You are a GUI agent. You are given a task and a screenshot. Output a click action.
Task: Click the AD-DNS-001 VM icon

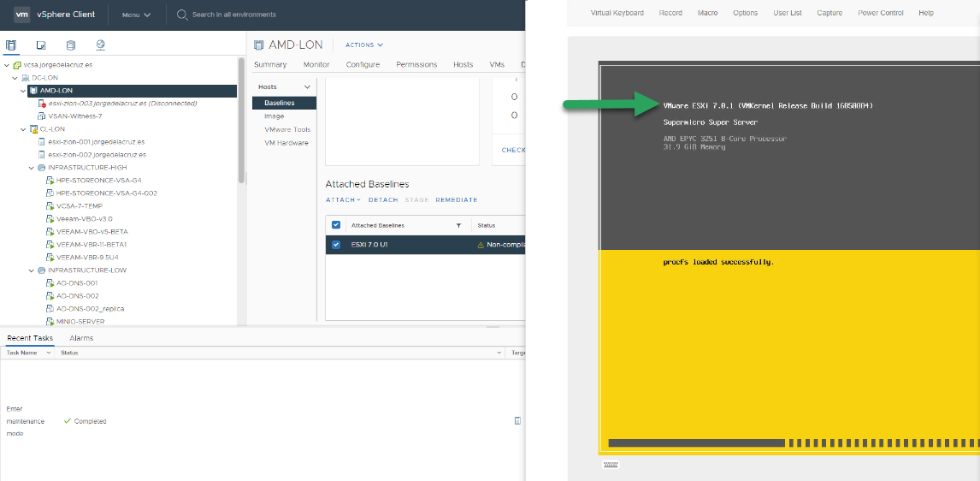pyautogui.click(x=50, y=282)
